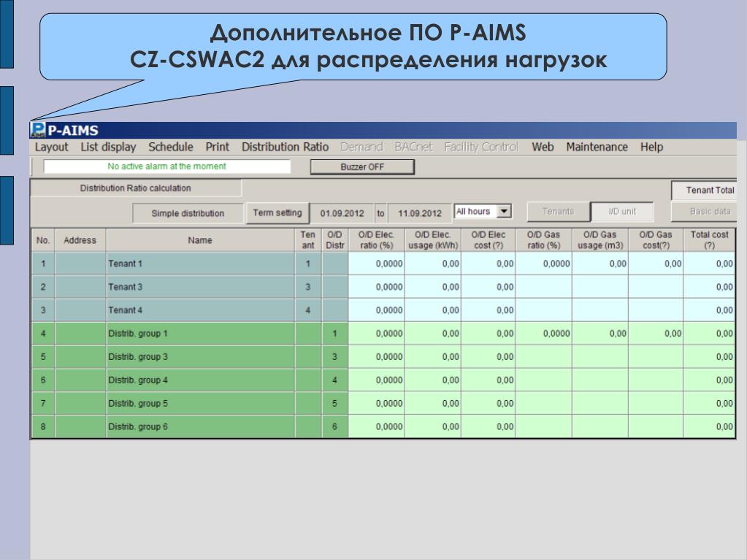The height and width of the screenshot is (560, 747).
Task: Select the Distrib. group 1 row
Action: point(200,334)
